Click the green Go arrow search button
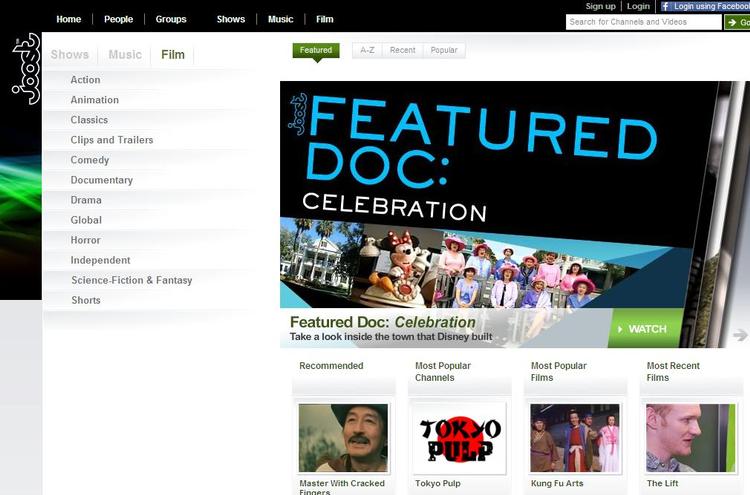750x495 pixels. coord(737,22)
